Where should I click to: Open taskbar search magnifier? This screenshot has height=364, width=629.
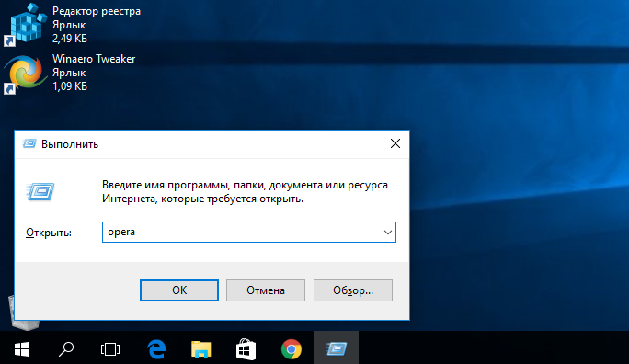tap(66, 348)
